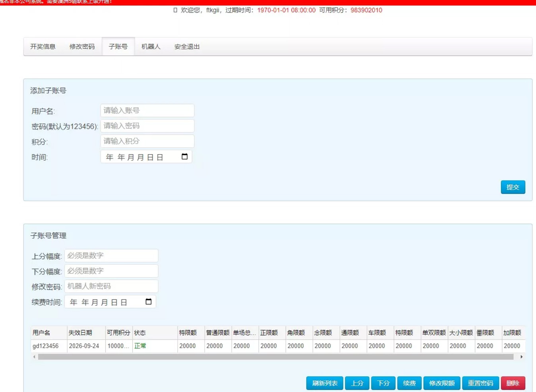Viewport: 536px width, 392px height.
Task: Open the 开奖信息 tab
Action: click(x=43, y=47)
